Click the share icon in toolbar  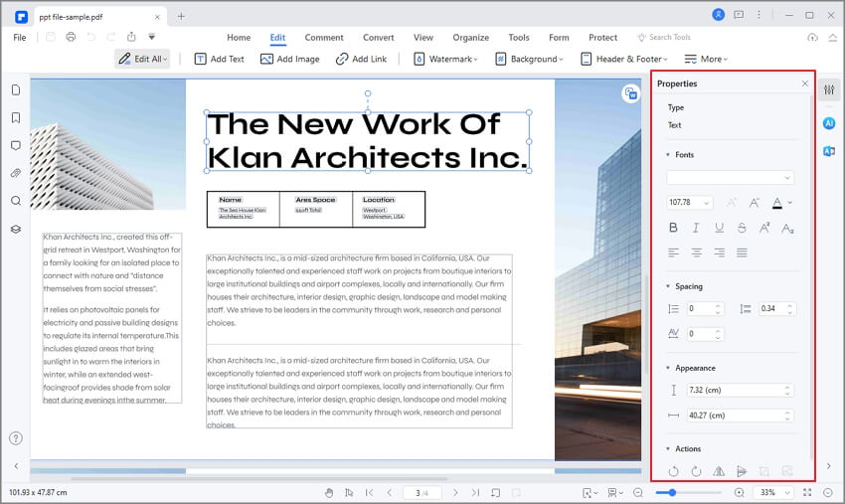coord(131,37)
